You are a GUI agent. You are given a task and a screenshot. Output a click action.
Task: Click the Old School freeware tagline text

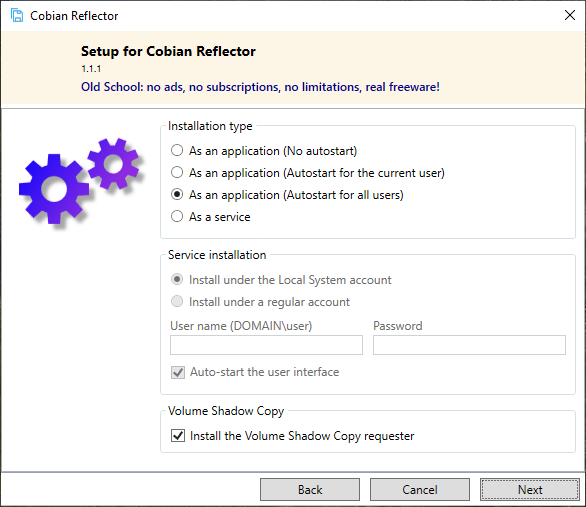point(260,87)
